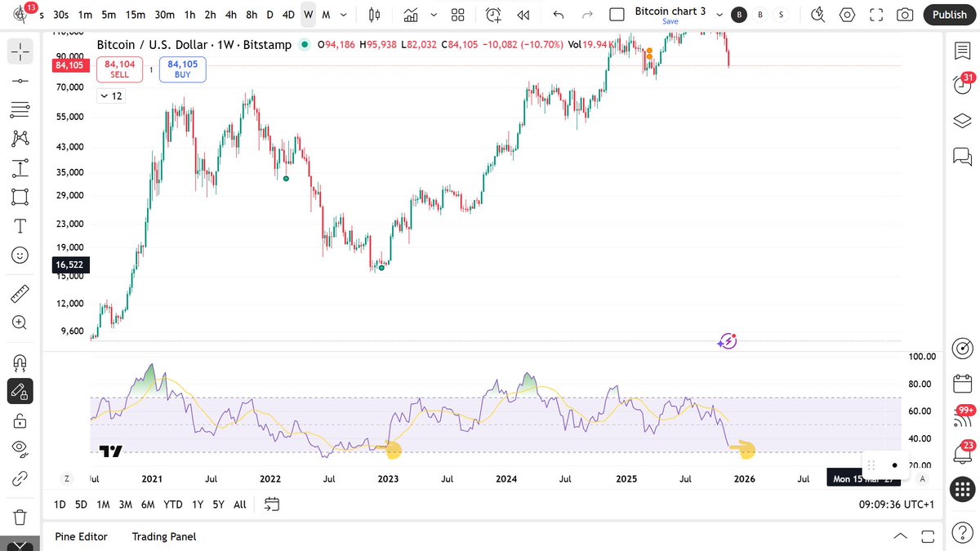This screenshot has width=980, height=551.
Task: Toggle stay in drawing mode
Action: 20,392
